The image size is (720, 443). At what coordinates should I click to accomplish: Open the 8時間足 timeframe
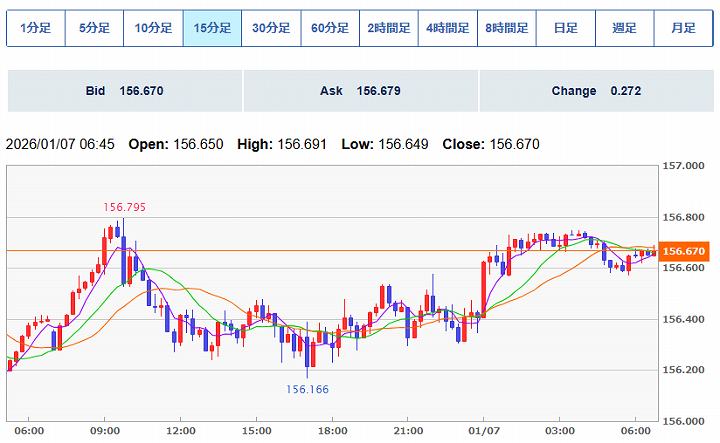point(507,28)
